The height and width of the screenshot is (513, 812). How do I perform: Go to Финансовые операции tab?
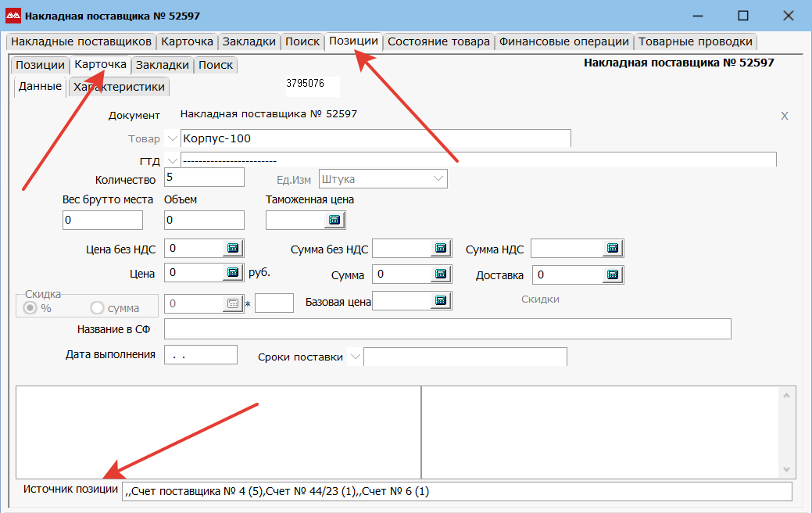click(563, 41)
